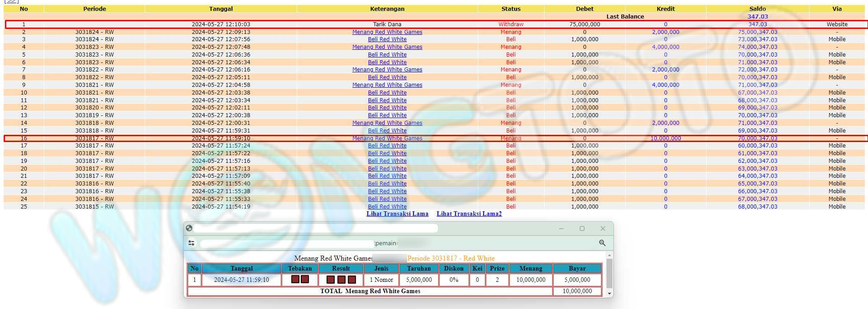Open site settings icon beside popup address bar

tap(191, 243)
